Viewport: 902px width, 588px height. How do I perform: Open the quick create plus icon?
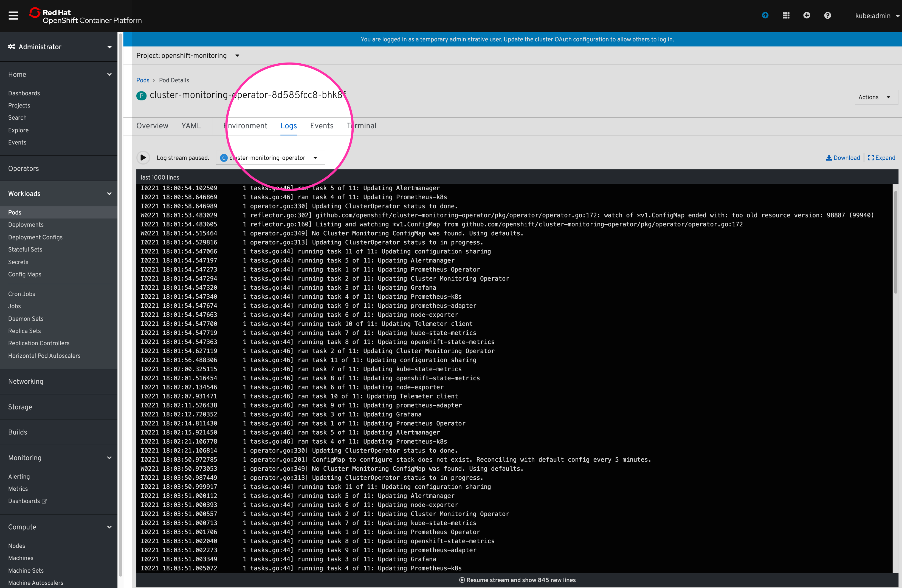click(807, 16)
